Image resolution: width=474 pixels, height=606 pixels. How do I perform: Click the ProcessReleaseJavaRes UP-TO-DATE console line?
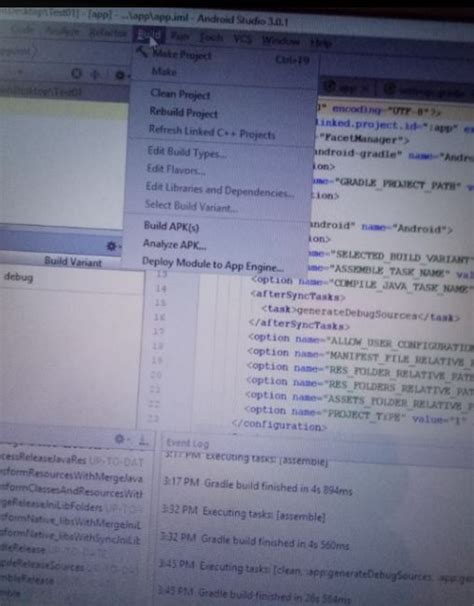(x=72, y=460)
